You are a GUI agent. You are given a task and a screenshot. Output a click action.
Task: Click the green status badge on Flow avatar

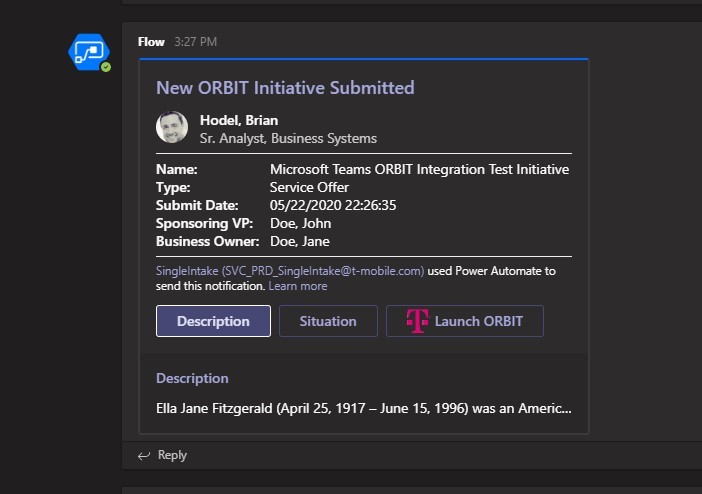coord(105,67)
